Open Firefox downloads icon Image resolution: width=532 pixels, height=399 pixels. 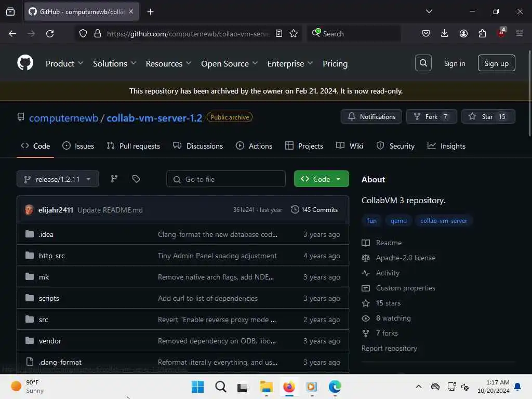(445, 34)
